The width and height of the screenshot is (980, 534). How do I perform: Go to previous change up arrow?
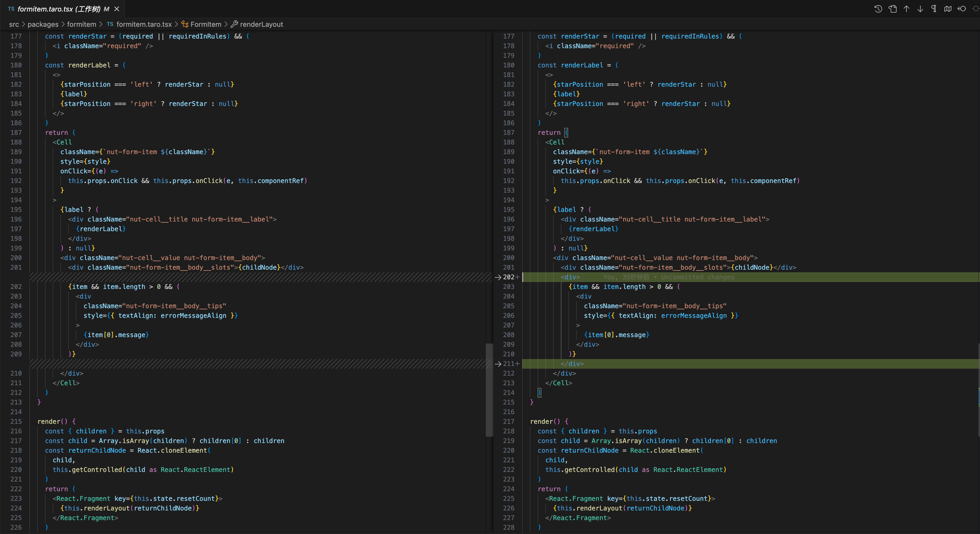tap(906, 9)
